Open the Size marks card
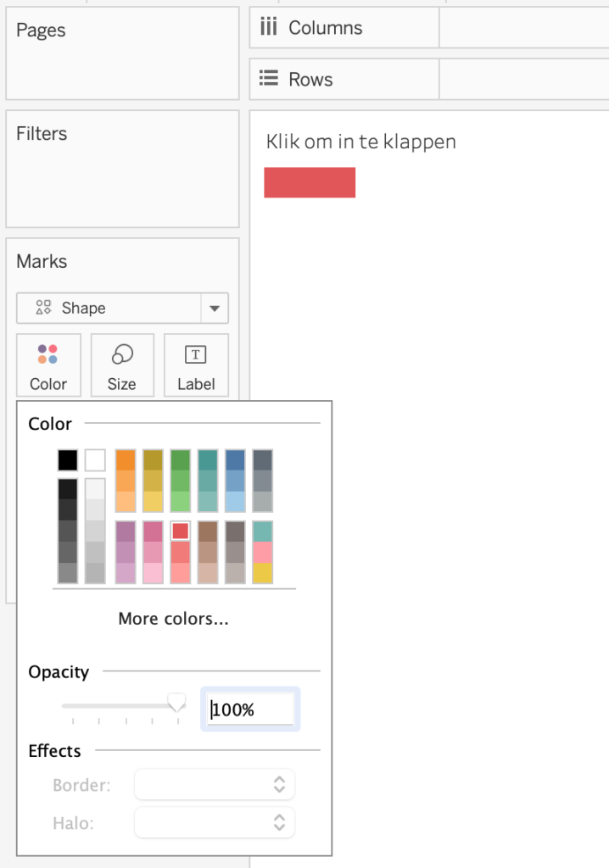 [x=122, y=365]
